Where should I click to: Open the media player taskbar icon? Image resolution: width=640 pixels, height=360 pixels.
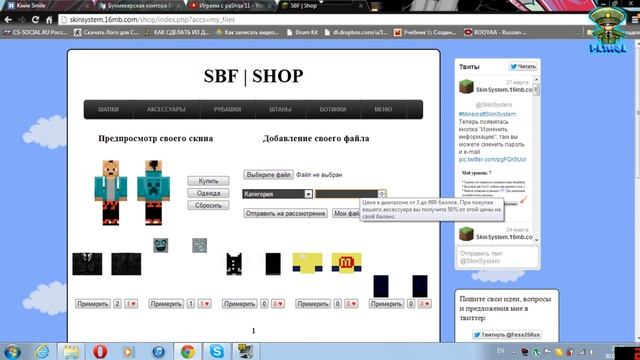click(x=129, y=351)
